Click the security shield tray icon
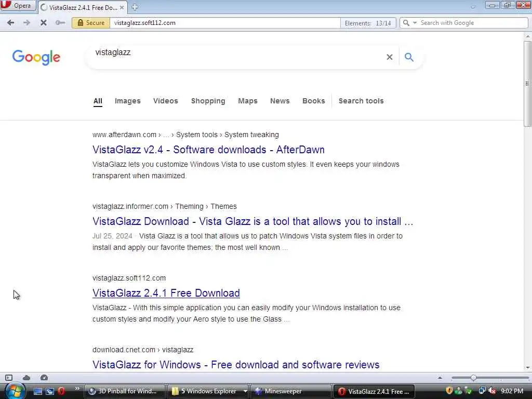 click(x=449, y=391)
